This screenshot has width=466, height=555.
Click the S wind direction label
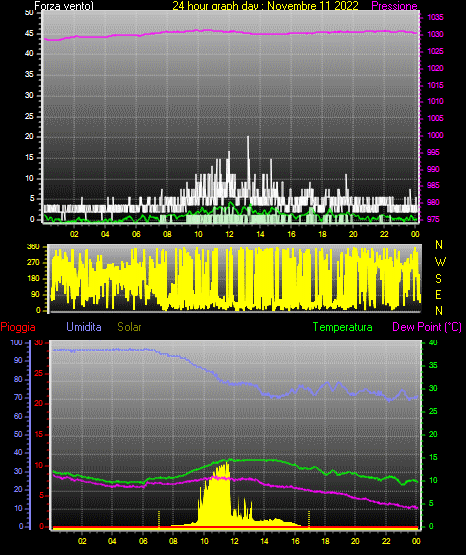click(438, 279)
